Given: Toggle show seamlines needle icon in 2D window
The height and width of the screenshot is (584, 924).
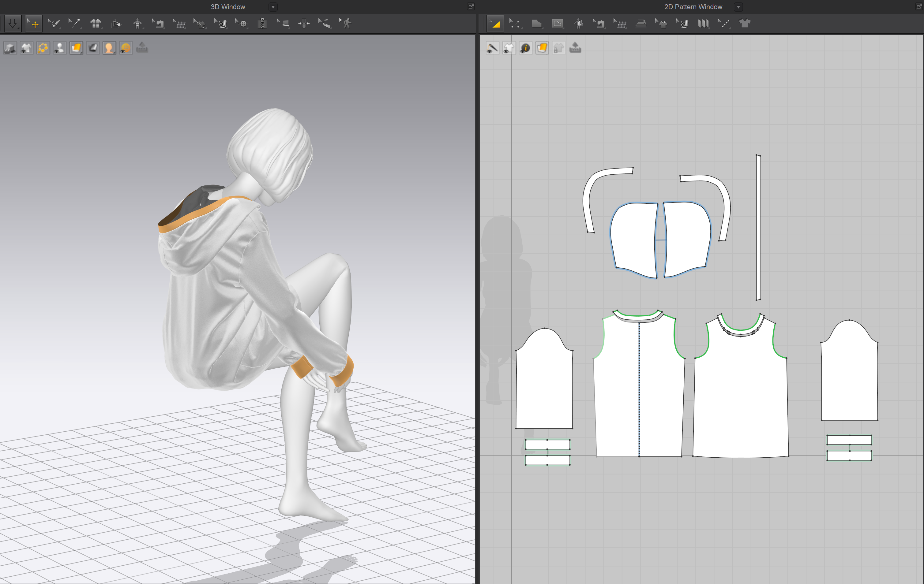Looking at the screenshot, I should (x=492, y=48).
